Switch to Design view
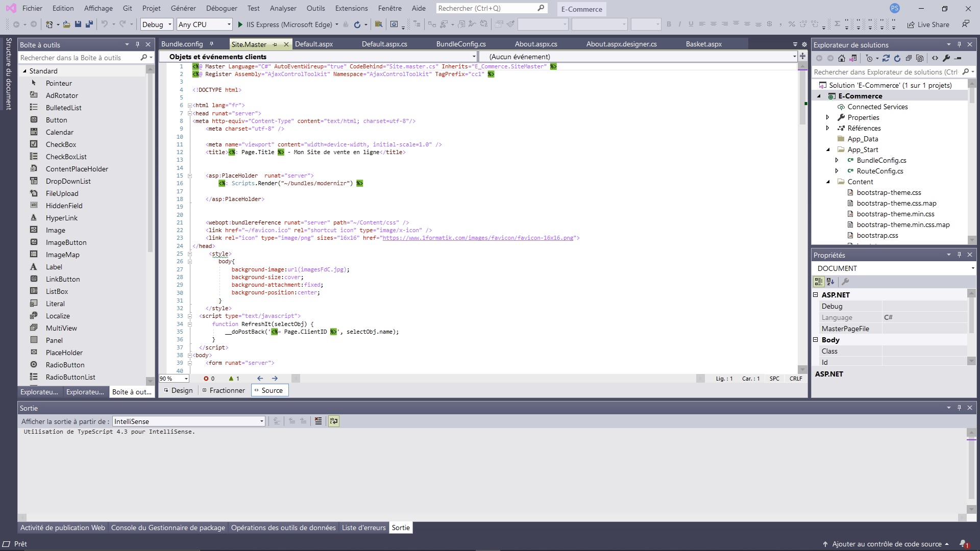Image resolution: width=980 pixels, height=551 pixels. click(x=178, y=390)
